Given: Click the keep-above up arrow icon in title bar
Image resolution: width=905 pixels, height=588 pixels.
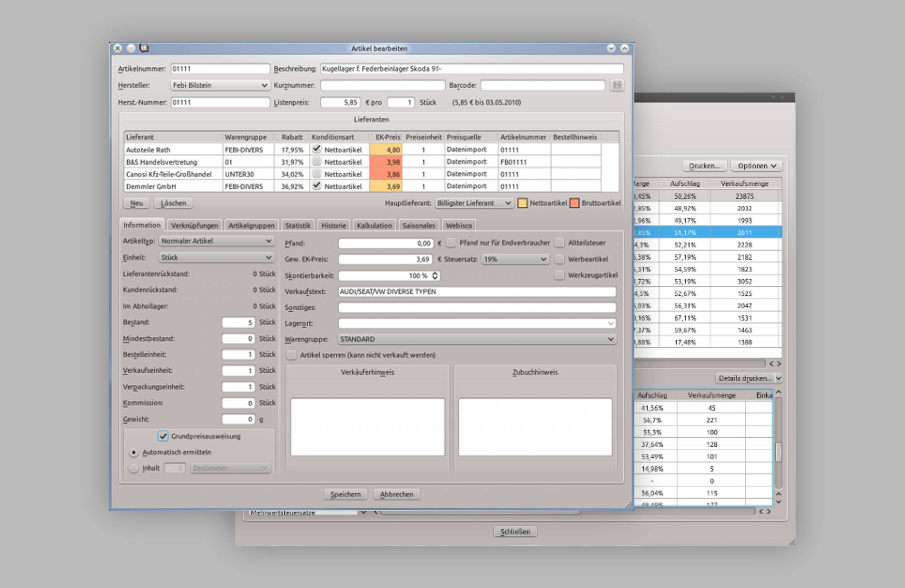Looking at the screenshot, I should pos(624,48).
